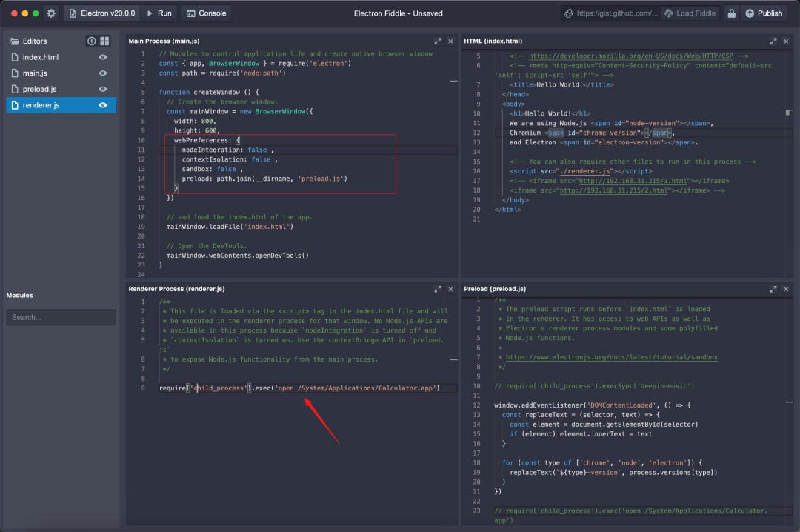Screen dimensions: 800x532
Task: Maximize the HTML (index.html) panel
Action: [773, 41]
